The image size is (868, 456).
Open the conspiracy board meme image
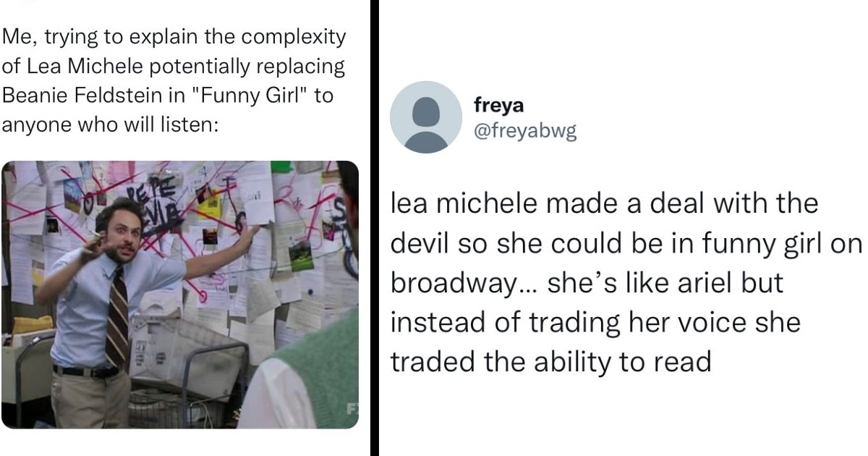180,295
